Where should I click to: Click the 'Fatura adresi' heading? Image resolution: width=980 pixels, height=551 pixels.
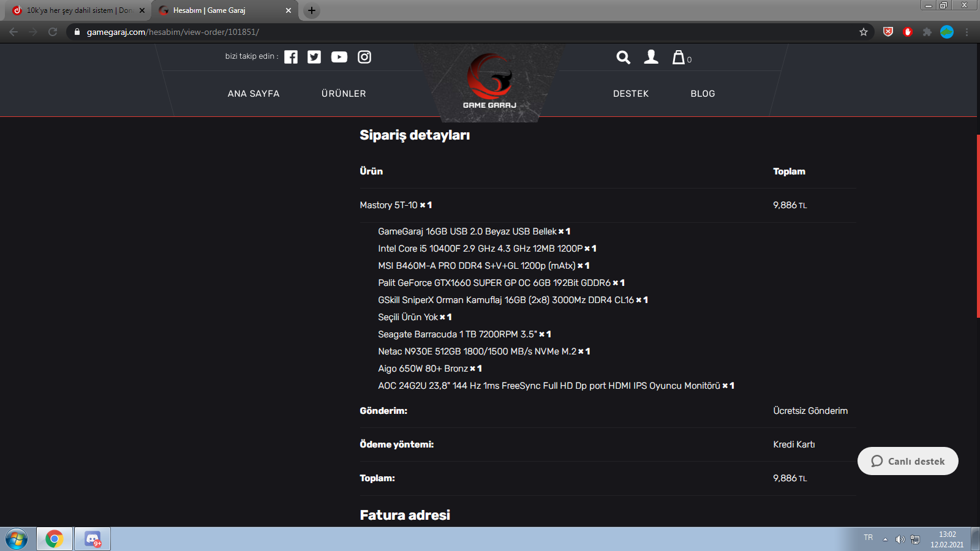(405, 515)
